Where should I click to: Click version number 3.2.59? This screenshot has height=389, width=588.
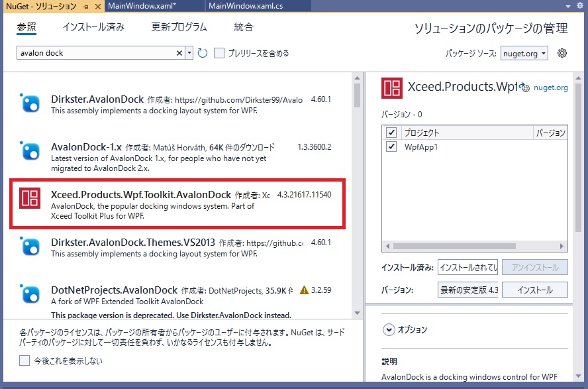(321, 290)
